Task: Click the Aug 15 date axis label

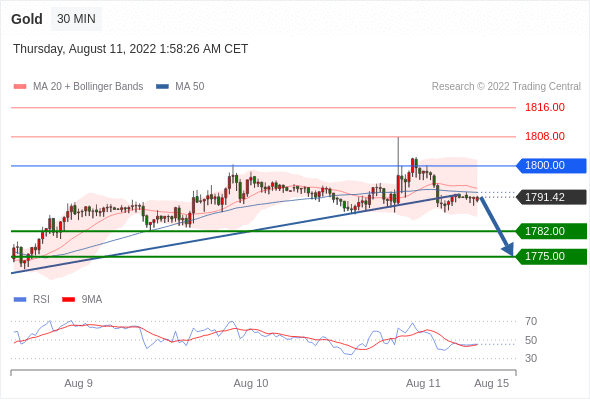Action: pyautogui.click(x=491, y=383)
